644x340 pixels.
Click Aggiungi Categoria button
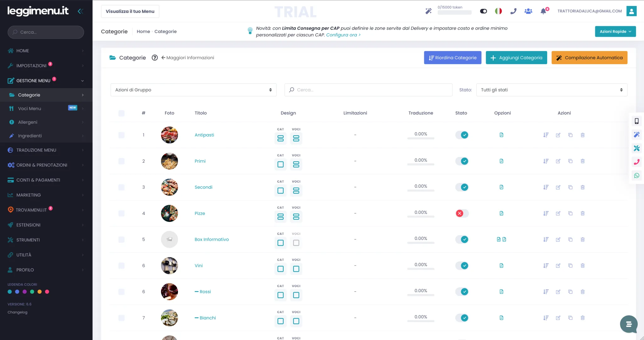pos(516,58)
